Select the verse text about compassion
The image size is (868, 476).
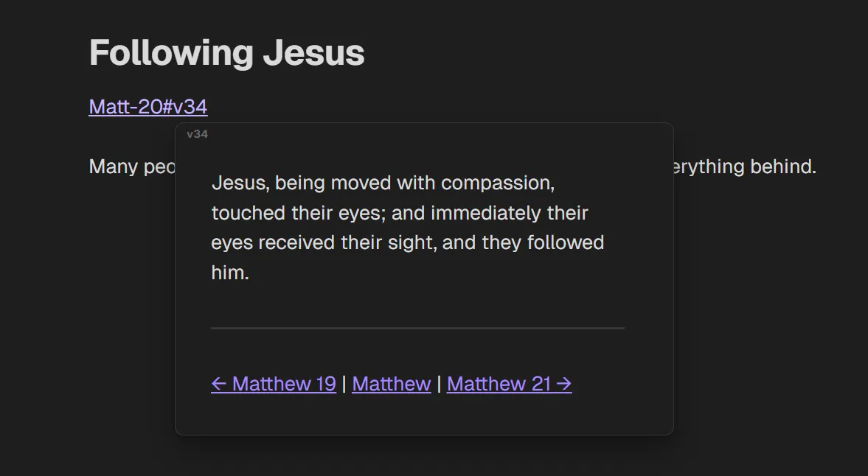(x=406, y=227)
